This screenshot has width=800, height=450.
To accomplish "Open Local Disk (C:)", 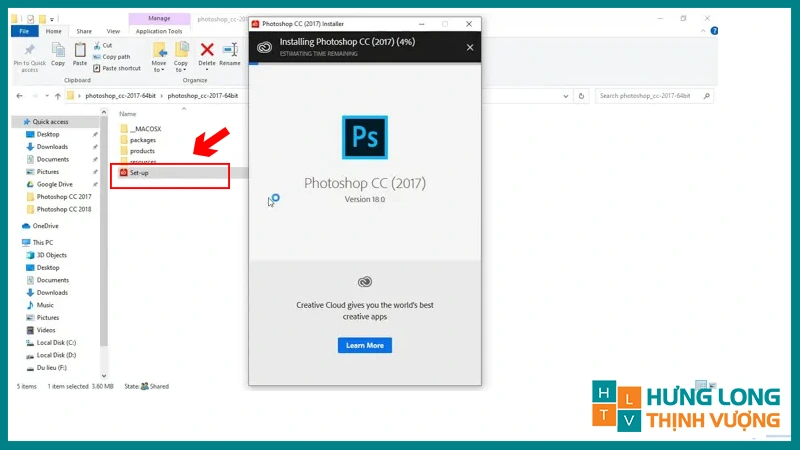I will pyautogui.click(x=56, y=343).
